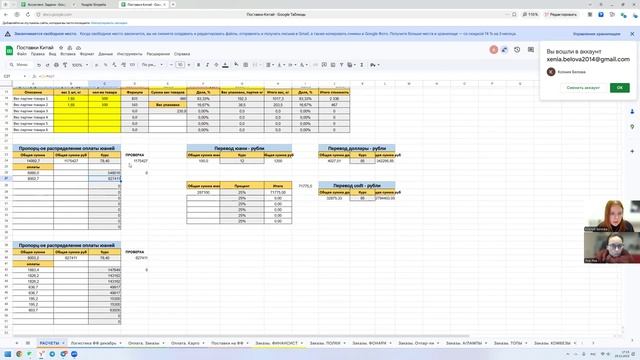The height and width of the screenshot is (360, 640).
Task: Open the text rotation dropdown
Action: coord(303,65)
